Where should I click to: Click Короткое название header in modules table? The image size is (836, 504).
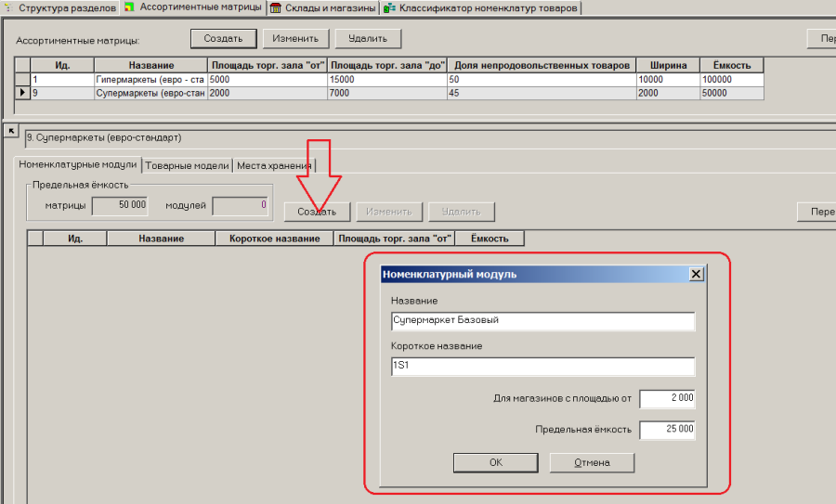(275, 239)
